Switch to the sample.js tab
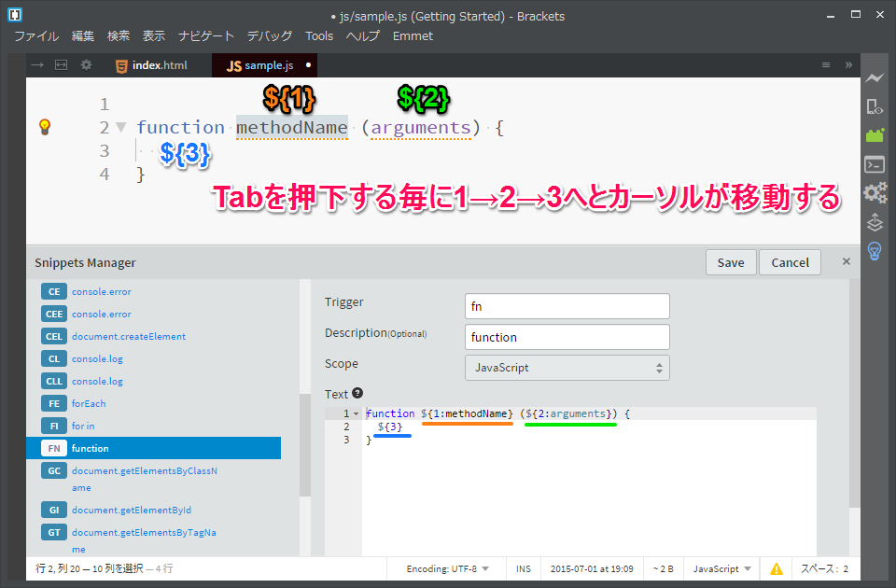 (264, 65)
